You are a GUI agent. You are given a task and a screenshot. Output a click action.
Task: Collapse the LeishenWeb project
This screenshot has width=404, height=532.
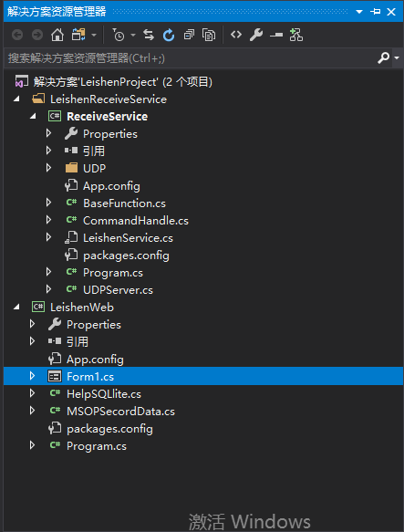click(16, 308)
